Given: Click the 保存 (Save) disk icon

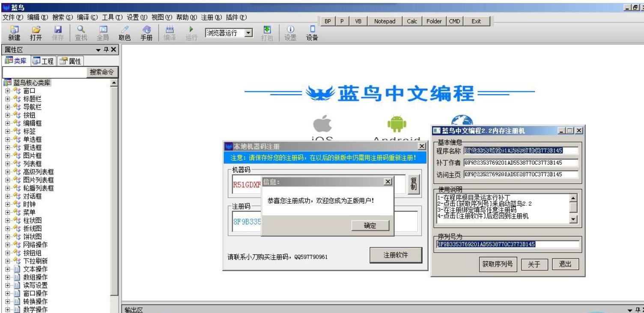Looking at the screenshot, I should [58, 29].
